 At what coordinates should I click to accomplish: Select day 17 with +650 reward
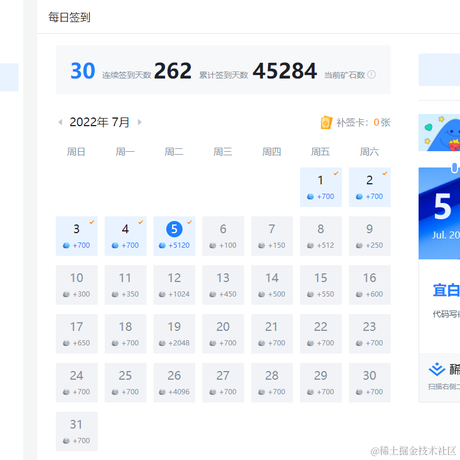(x=77, y=334)
